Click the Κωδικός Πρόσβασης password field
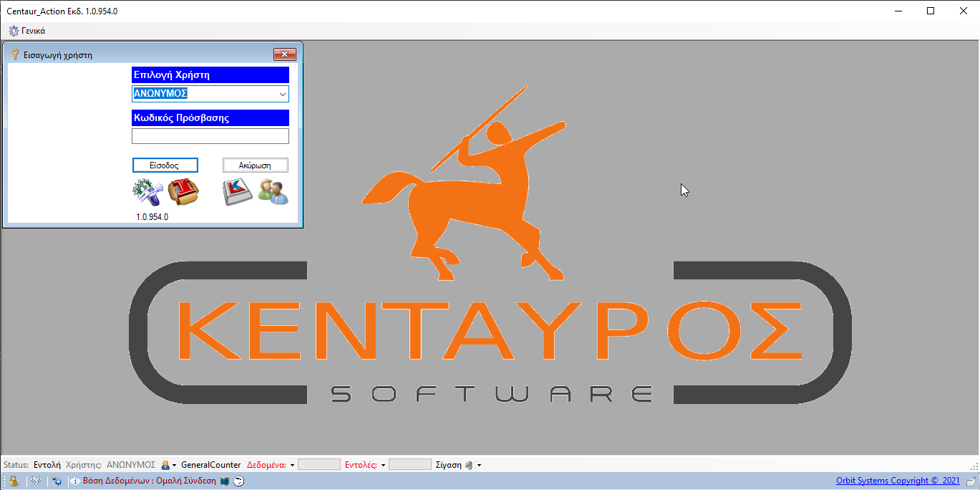This screenshot has height=490, width=980. 210,135
